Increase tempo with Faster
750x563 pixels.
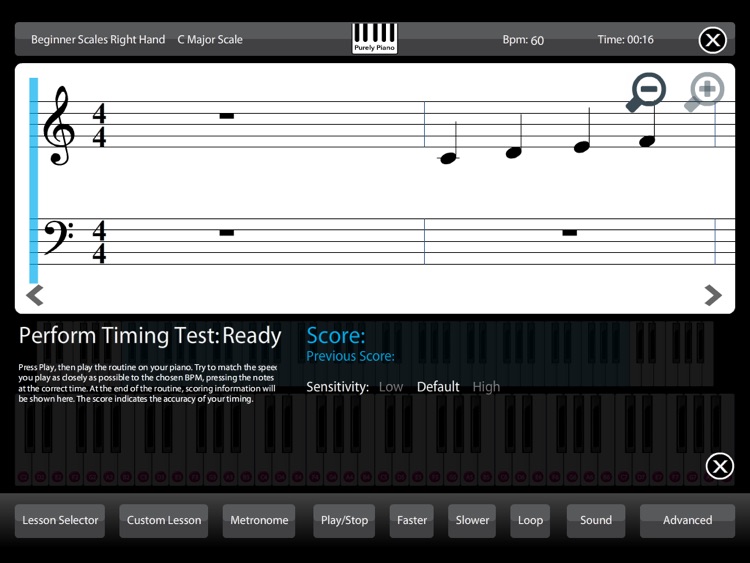pyautogui.click(x=412, y=520)
